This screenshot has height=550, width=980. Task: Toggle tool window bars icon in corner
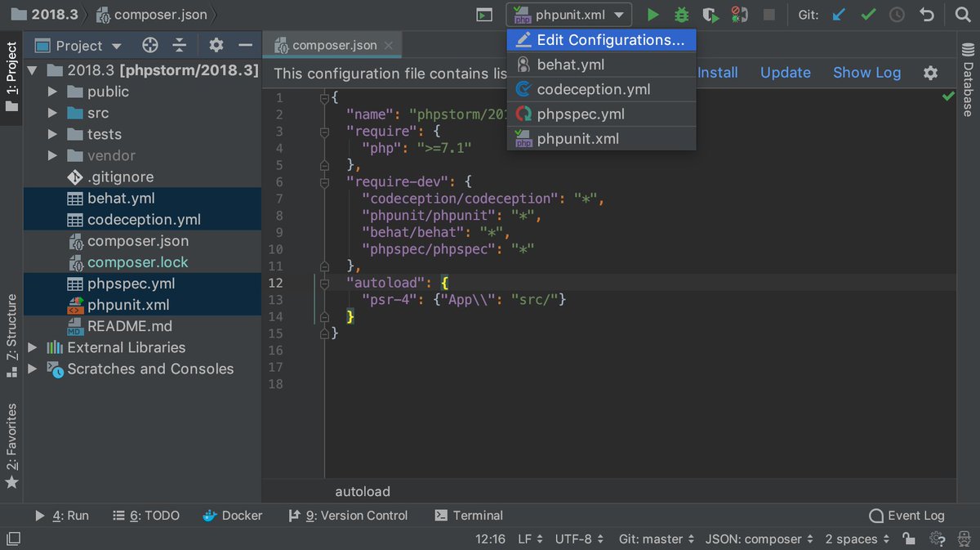click(x=12, y=539)
